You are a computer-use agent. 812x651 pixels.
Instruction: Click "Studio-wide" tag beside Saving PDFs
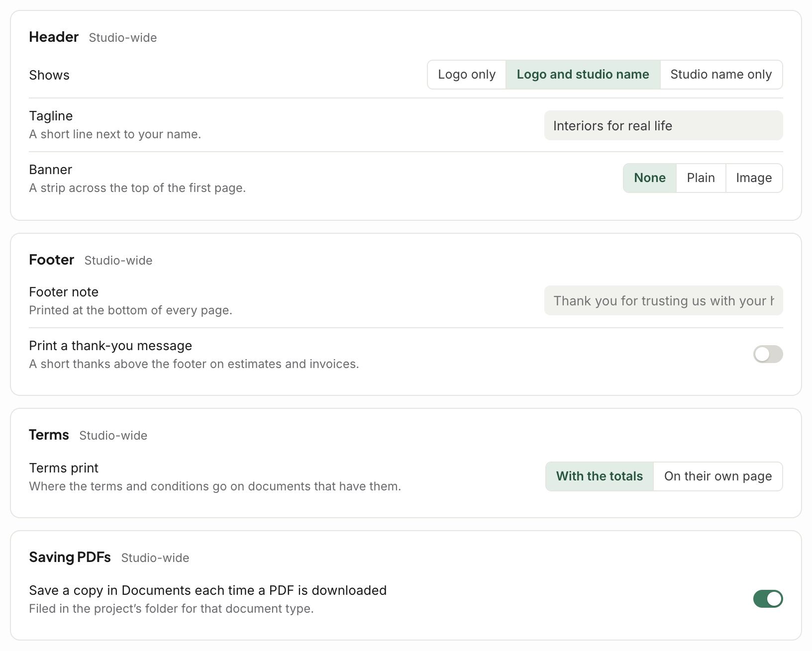point(155,558)
